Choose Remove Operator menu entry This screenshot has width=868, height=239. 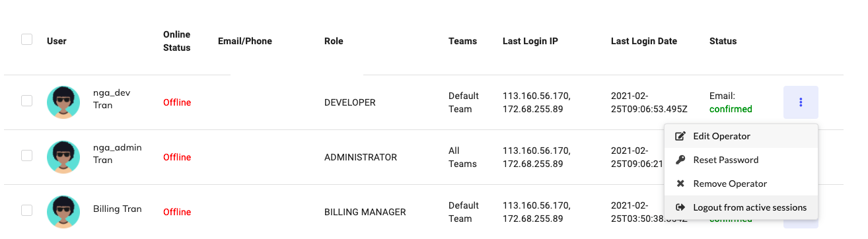[x=741, y=184]
